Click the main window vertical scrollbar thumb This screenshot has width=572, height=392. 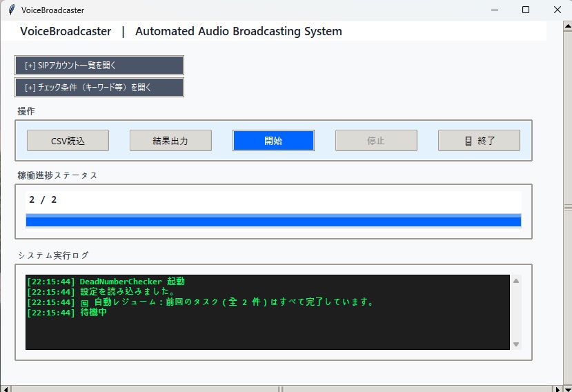pyautogui.click(x=568, y=207)
